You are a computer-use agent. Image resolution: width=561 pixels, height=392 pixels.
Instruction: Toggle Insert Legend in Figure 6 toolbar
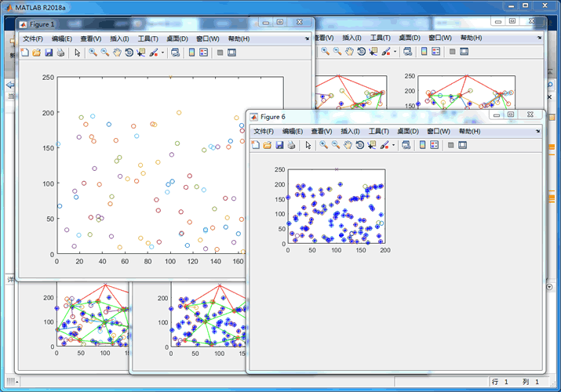point(435,145)
